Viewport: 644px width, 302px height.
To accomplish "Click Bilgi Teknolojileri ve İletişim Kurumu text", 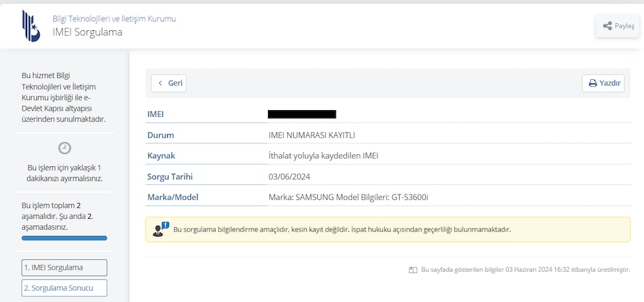I will (x=114, y=18).
